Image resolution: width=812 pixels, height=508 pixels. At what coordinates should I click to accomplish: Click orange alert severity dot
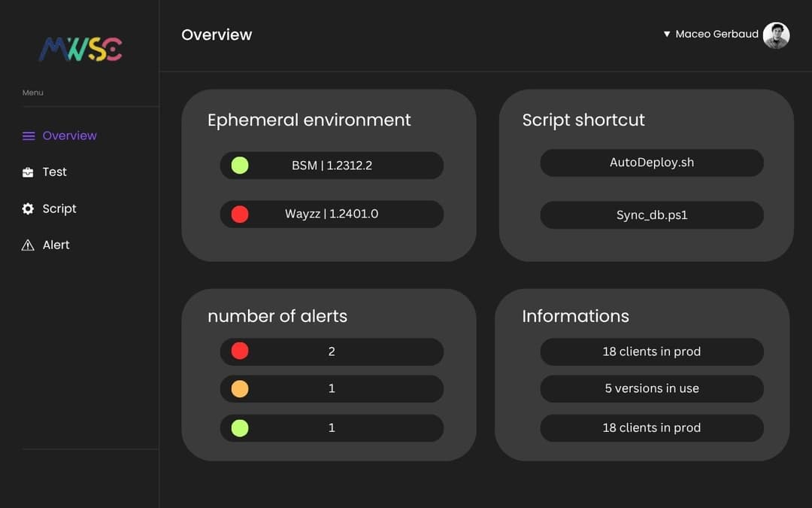tap(240, 389)
